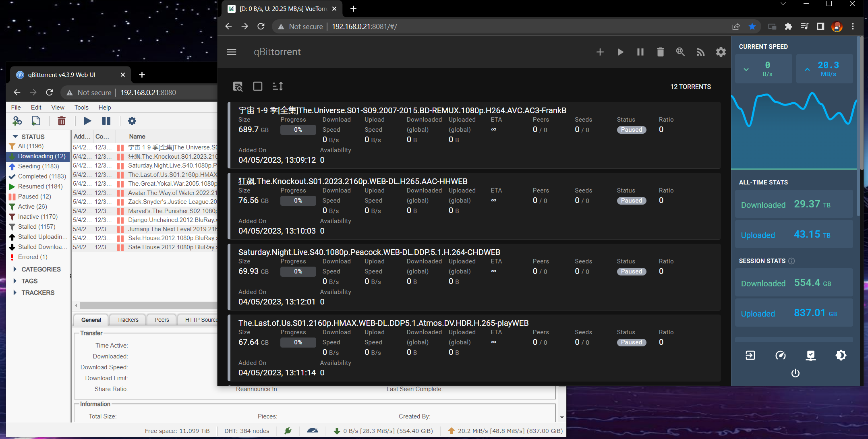Click the Stalled (1157) status filter
This screenshot has width=868, height=439.
(x=38, y=227)
